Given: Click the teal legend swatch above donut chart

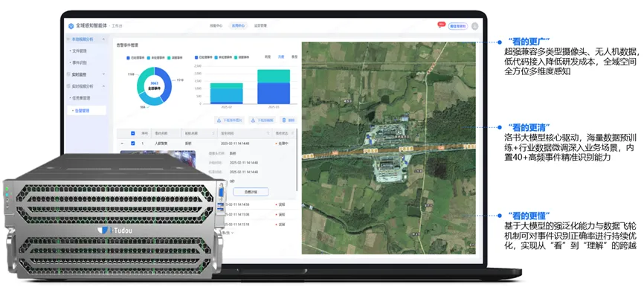Looking at the screenshot, I should click(x=169, y=58).
